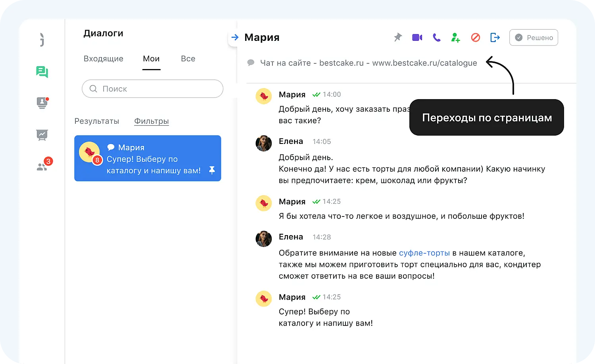This screenshot has height=364, width=595.
Task: Pin the conversation using the pin icon
Action: coord(397,37)
